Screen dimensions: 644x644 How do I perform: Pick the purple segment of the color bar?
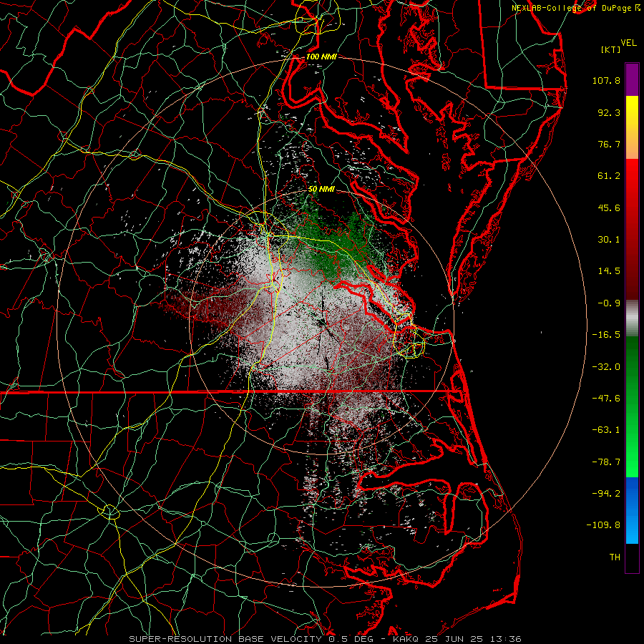click(632, 79)
